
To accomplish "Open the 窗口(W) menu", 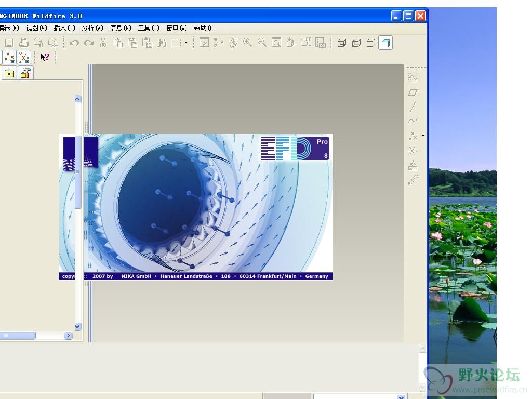I will (x=177, y=28).
